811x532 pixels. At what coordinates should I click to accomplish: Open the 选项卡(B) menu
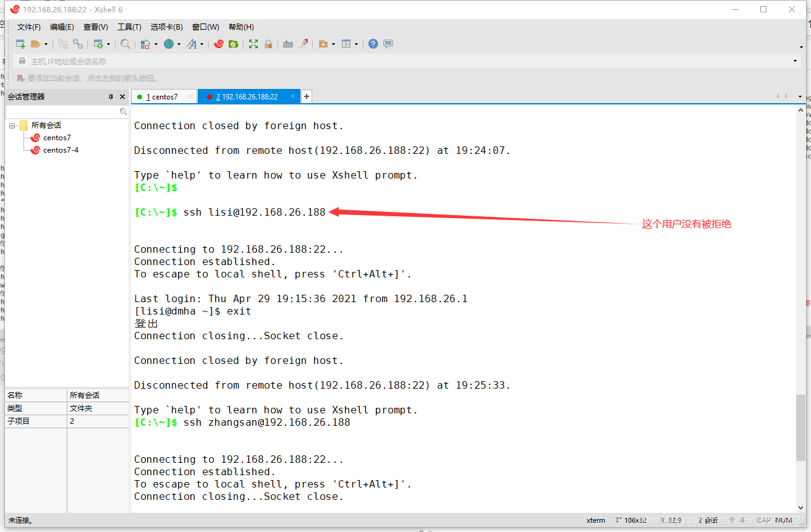[x=166, y=27]
